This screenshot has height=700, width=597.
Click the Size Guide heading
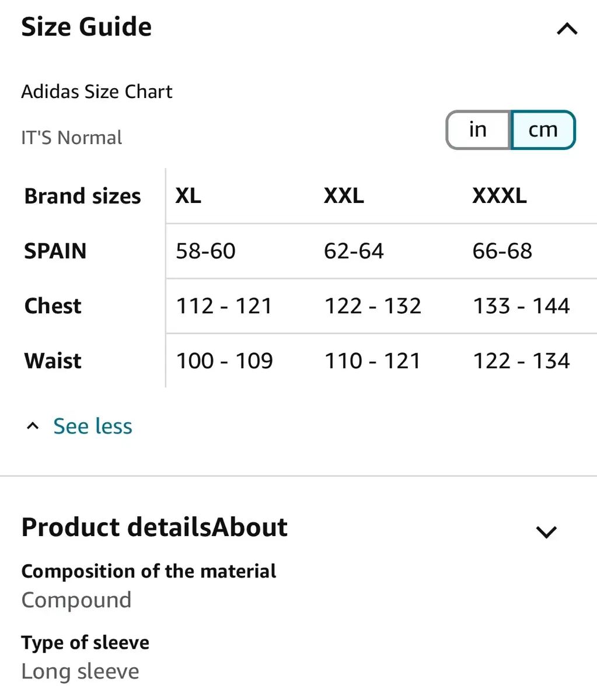[x=86, y=27]
